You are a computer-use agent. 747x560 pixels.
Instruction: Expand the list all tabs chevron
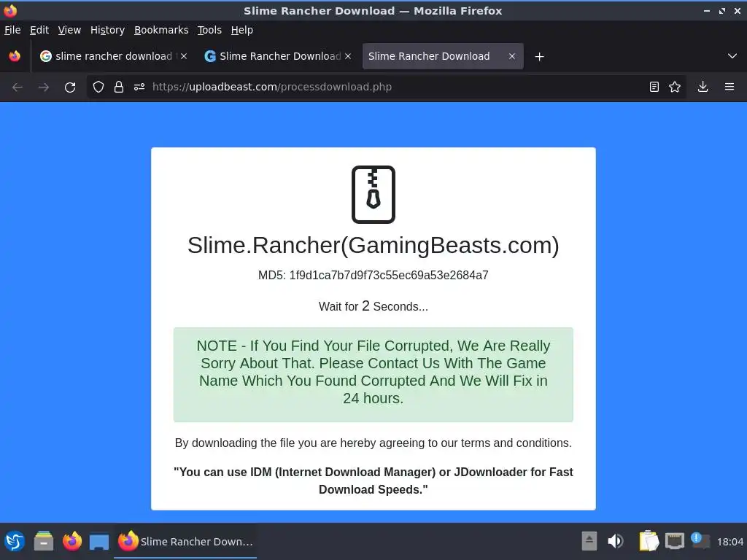coord(732,56)
